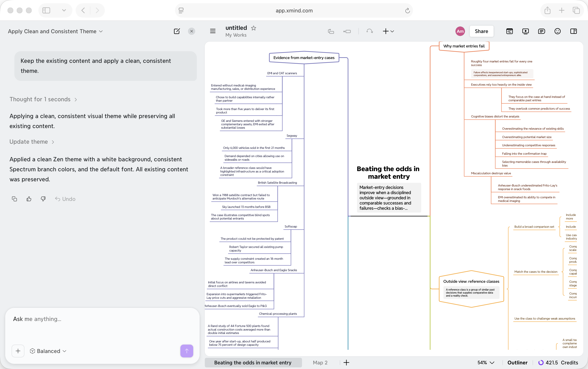Click the Share button

pos(481,31)
